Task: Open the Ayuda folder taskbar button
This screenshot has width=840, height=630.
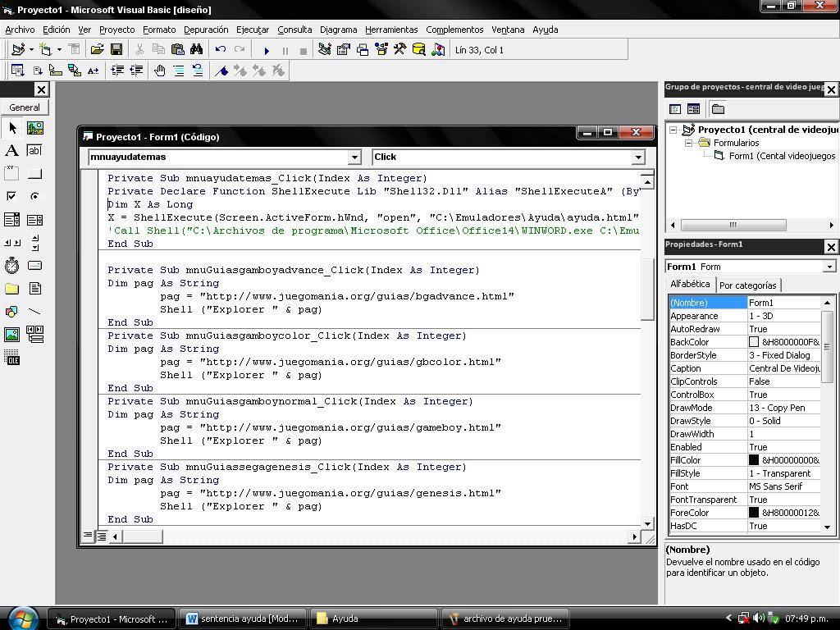Action: pos(373,619)
